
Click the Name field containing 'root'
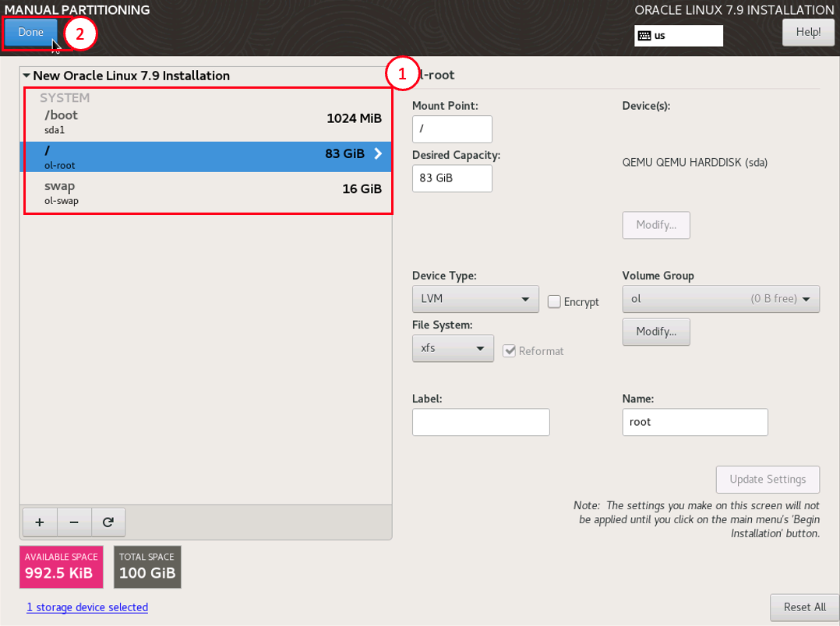[694, 422]
